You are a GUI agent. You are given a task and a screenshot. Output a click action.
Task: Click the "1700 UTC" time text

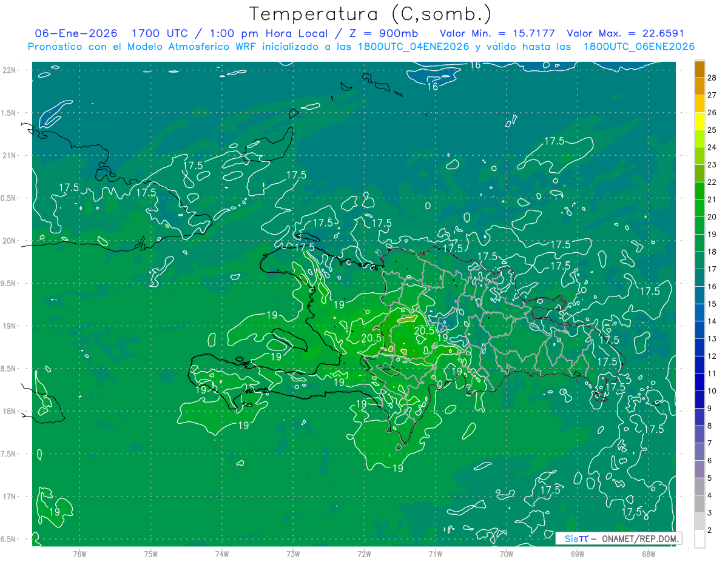161,33
